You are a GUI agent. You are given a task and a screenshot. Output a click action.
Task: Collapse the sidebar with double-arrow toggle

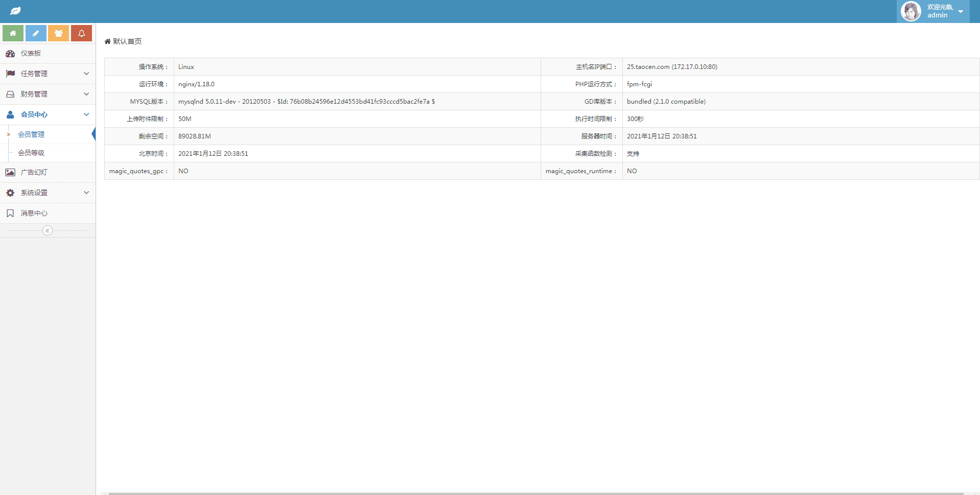tap(48, 230)
